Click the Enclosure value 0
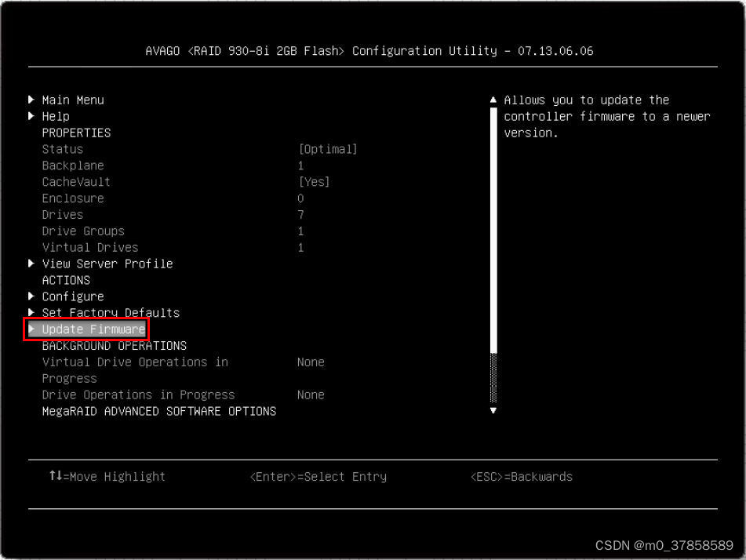Image resolution: width=746 pixels, height=560 pixels. (x=300, y=198)
